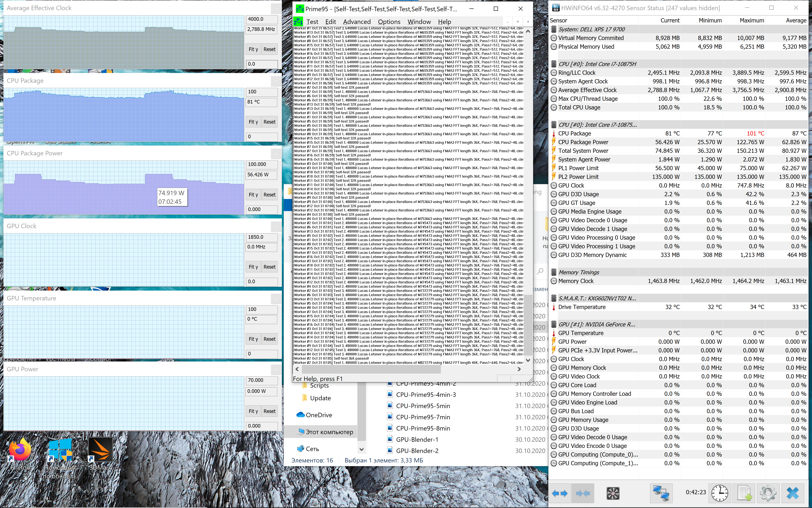812x508 pixels.
Task: Click Reset in CPU Package Power graph
Action: [269, 195]
